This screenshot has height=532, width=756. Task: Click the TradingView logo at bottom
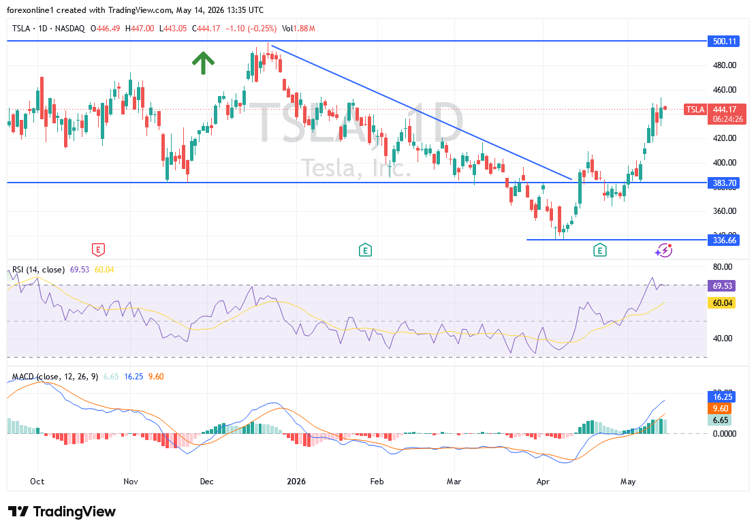click(62, 512)
